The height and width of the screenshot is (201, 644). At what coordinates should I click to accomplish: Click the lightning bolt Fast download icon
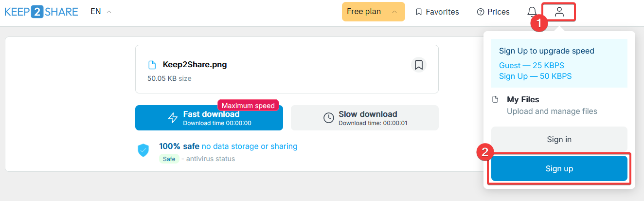pyautogui.click(x=173, y=118)
